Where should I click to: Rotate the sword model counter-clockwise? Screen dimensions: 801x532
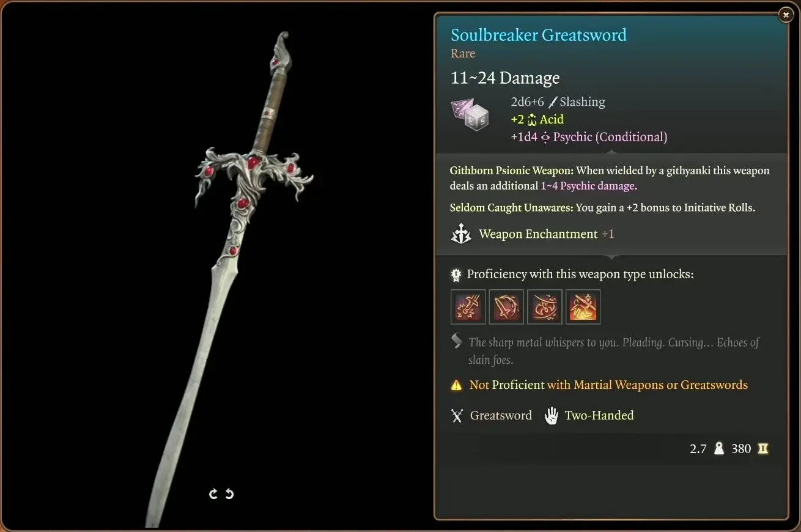229,493
